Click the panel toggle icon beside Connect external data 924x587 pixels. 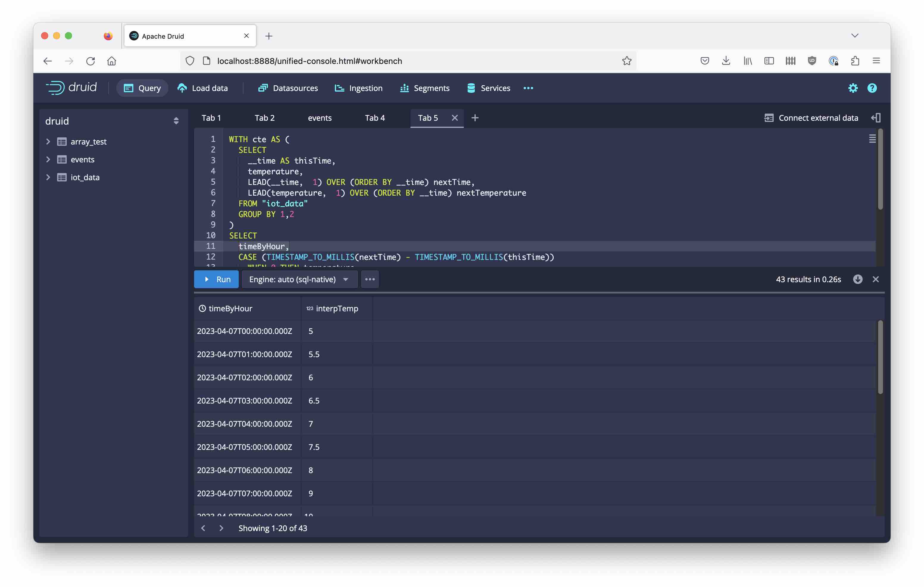pos(876,118)
